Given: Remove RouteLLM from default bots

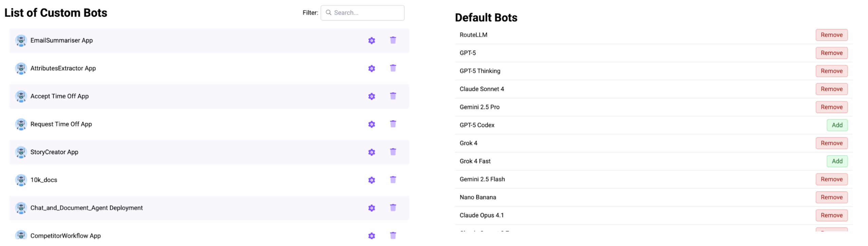Looking at the screenshot, I should click(x=831, y=35).
